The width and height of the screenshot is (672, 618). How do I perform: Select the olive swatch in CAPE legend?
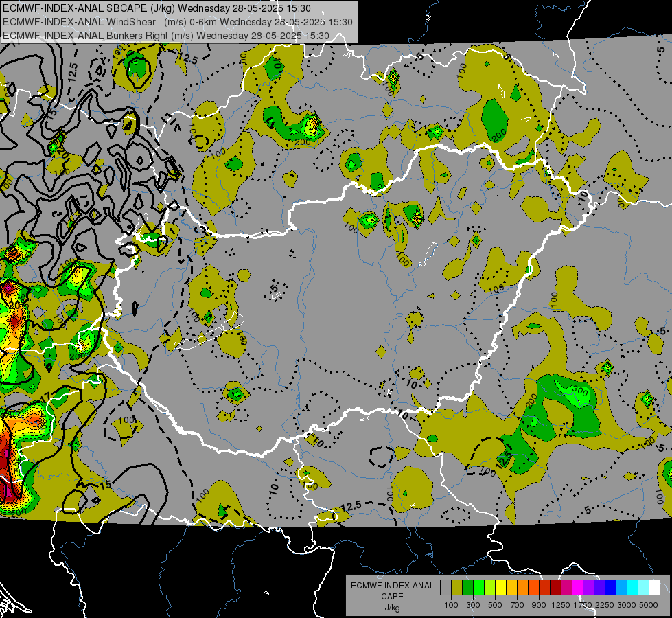[x=456, y=587]
